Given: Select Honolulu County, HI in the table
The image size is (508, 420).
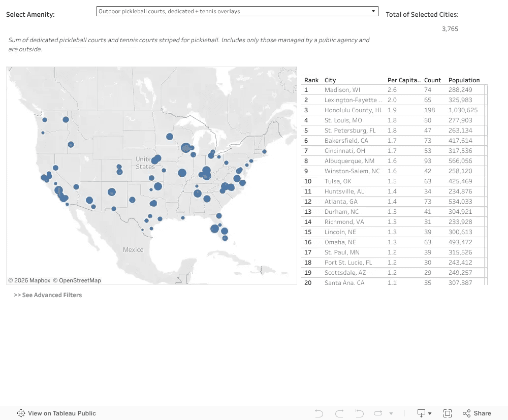Looking at the screenshot, I should click(x=353, y=110).
